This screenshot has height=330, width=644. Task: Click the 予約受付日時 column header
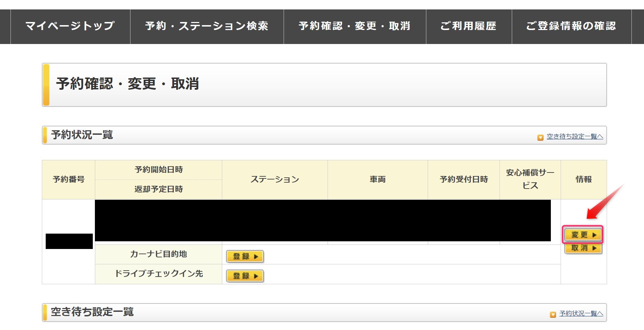pyautogui.click(x=464, y=179)
